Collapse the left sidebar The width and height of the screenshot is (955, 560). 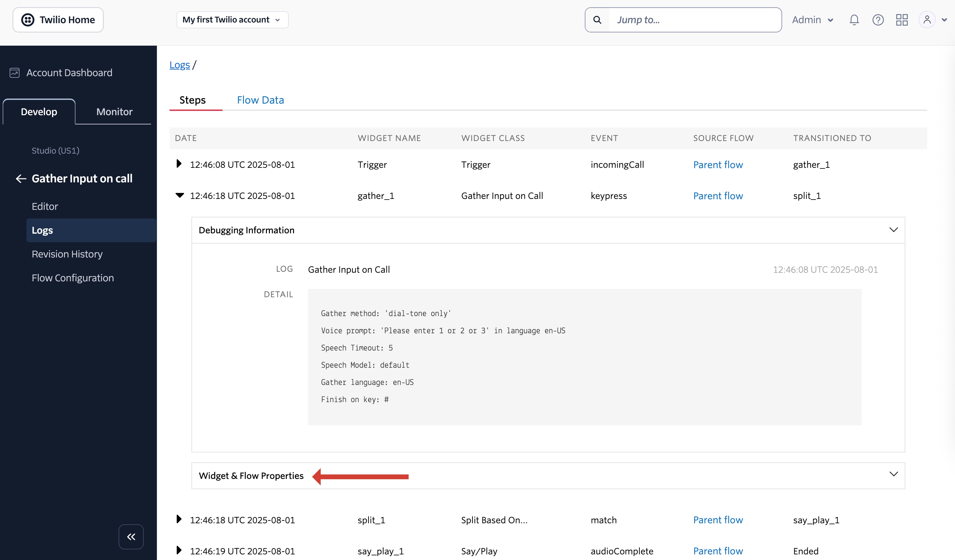click(131, 537)
